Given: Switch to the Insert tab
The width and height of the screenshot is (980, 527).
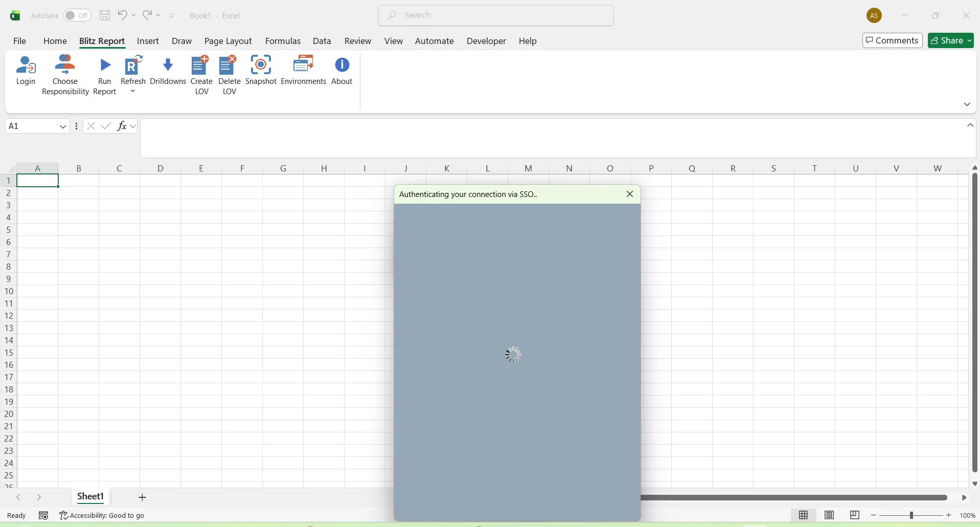Looking at the screenshot, I should [148, 41].
